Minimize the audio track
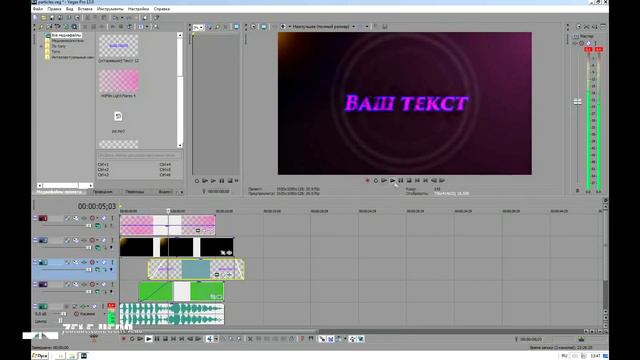The image size is (640, 360). tap(35, 306)
